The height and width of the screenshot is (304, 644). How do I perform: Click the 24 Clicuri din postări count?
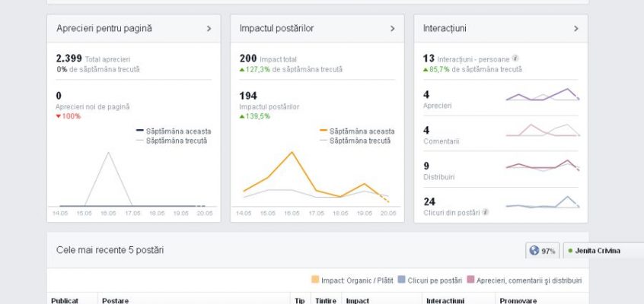[x=429, y=202]
